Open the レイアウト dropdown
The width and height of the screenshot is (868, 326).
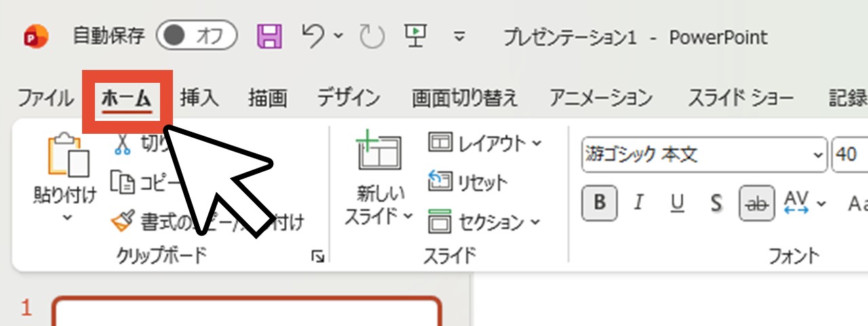click(x=485, y=143)
